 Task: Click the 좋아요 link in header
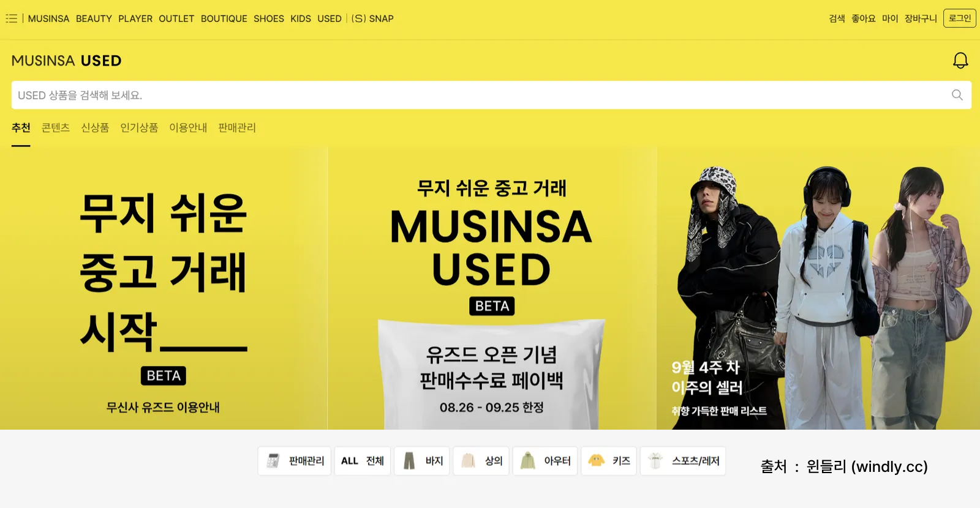[864, 18]
